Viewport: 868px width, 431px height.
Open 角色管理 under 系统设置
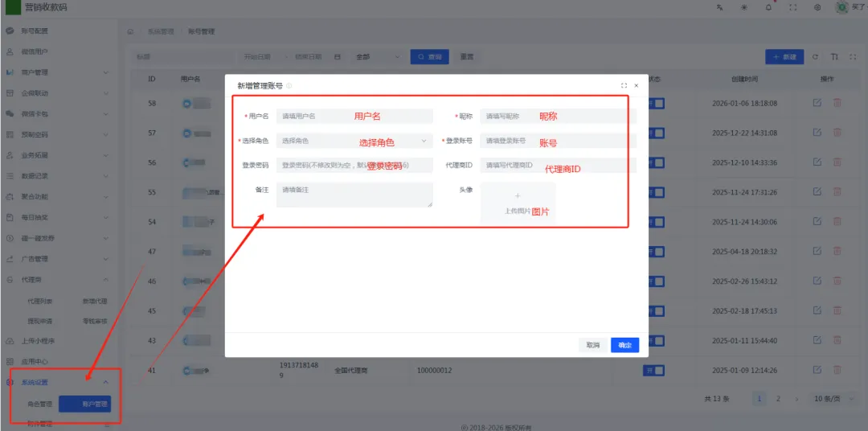(x=39, y=404)
